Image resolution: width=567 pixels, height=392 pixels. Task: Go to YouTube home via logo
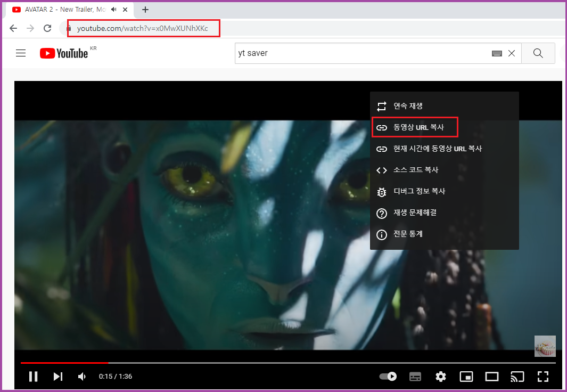click(x=64, y=53)
